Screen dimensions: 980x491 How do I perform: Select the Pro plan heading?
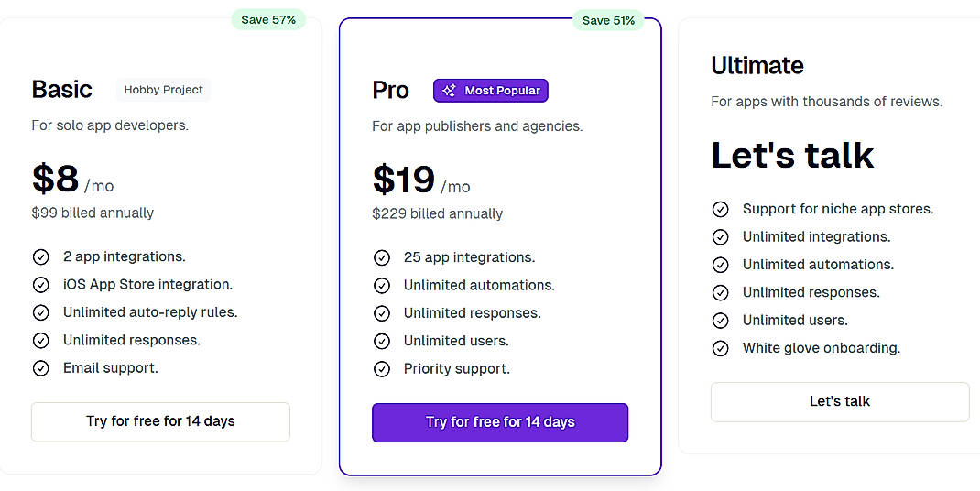(x=390, y=90)
